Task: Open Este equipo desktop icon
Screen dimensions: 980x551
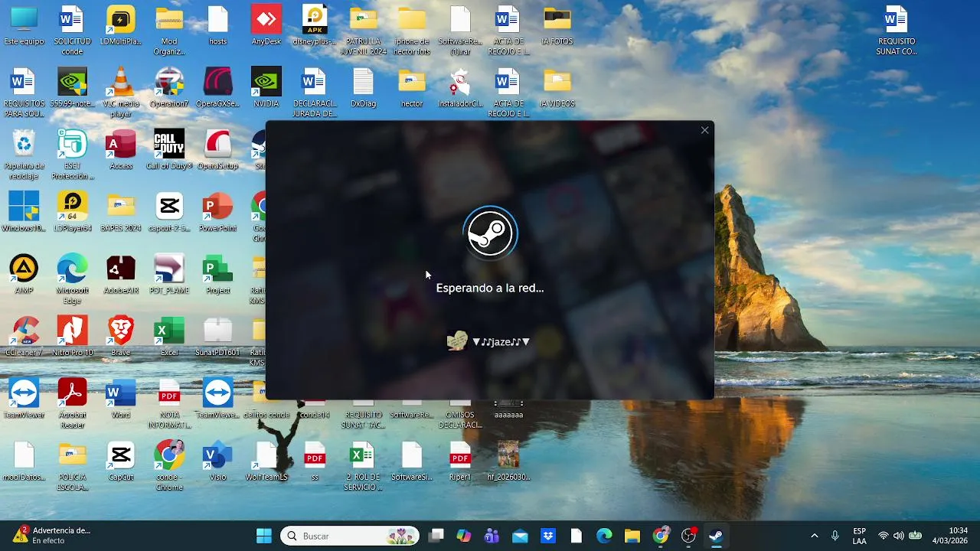Action: 24,27
